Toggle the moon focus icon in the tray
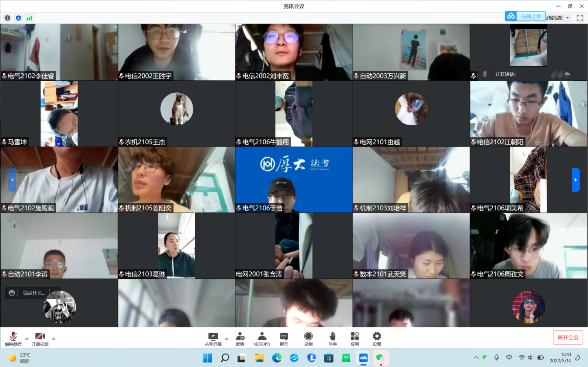The height and width of the screenshot is (367, 588). point(577,358)
